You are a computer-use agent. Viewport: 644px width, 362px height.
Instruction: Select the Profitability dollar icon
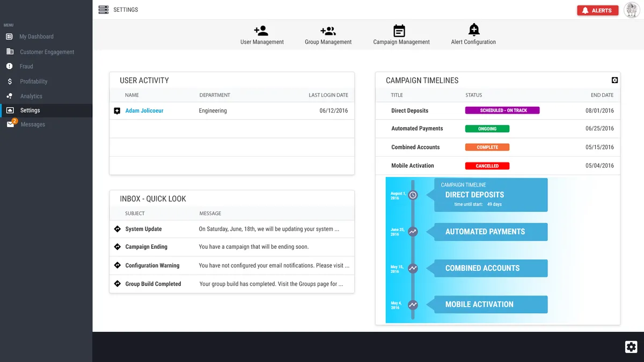(x=10, y=82)
